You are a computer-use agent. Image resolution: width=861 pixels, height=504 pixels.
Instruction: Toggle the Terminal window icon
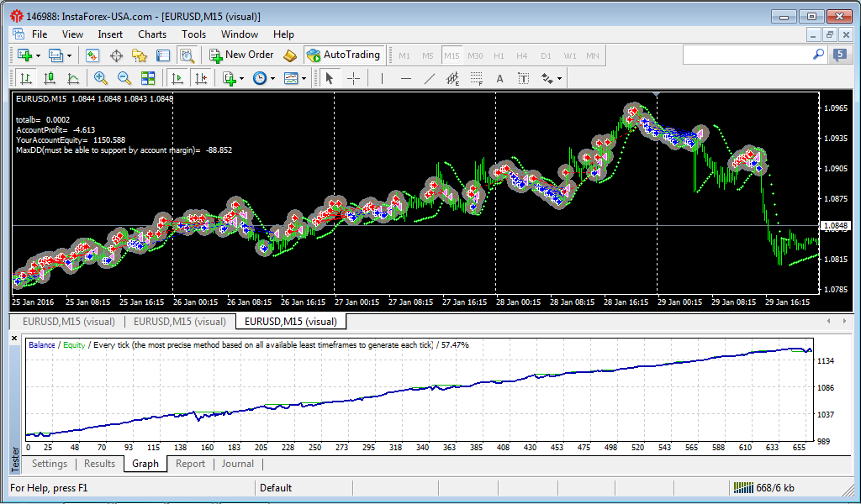[163, 55]
